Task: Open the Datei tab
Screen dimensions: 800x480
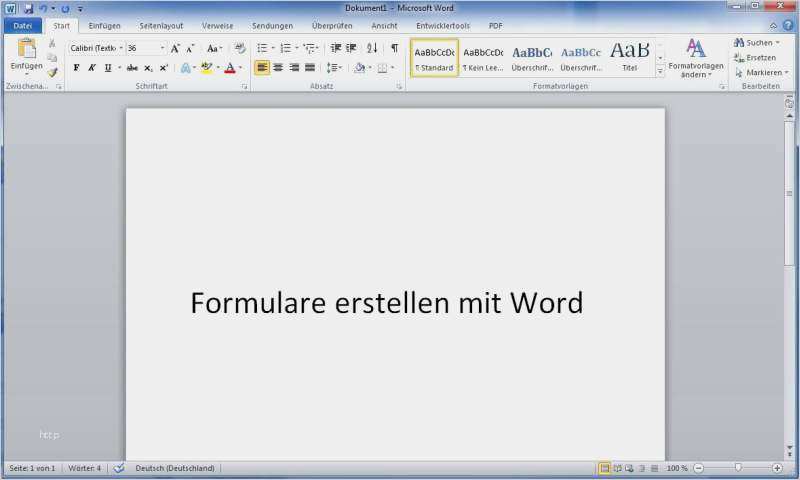Action: point(23,25)
